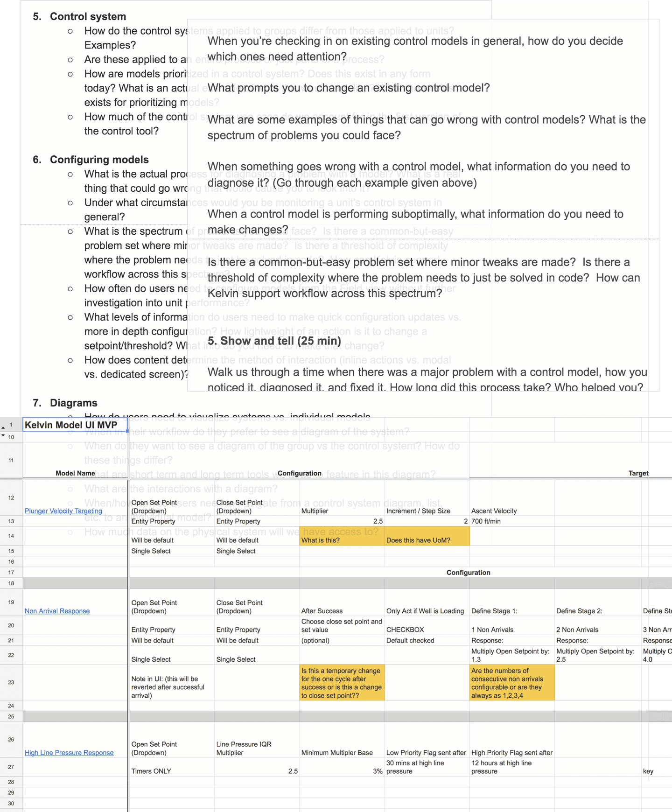Click 'Multiply Open Setpoint by: 1.3' cell
This screenshot has height=812, width=672.
point(512,655)
